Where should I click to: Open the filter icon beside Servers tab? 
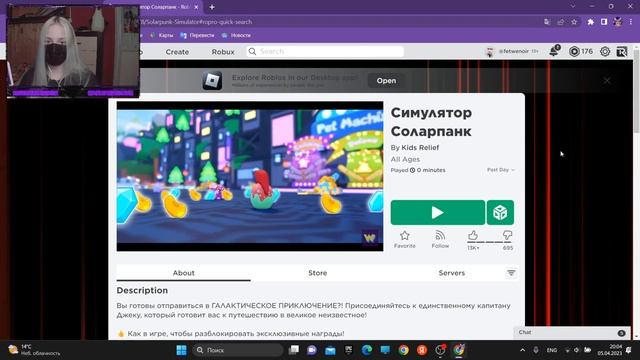click(511, 273)
